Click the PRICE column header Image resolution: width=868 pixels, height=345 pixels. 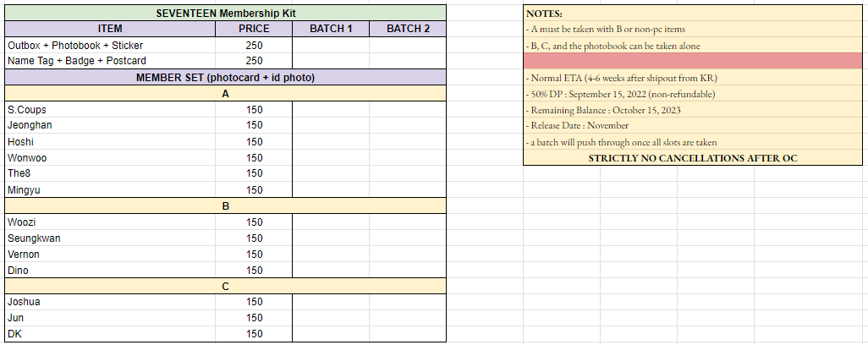(254, 29)
